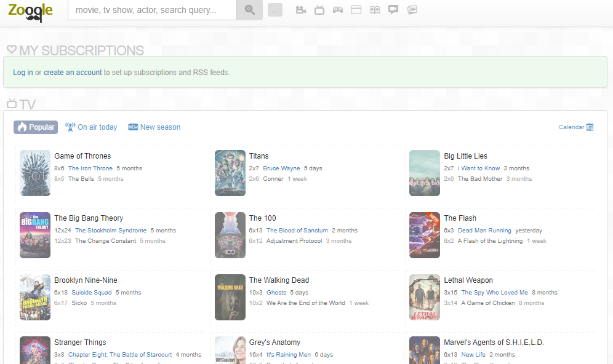Select the Popular tab

[x=36, y=127]
